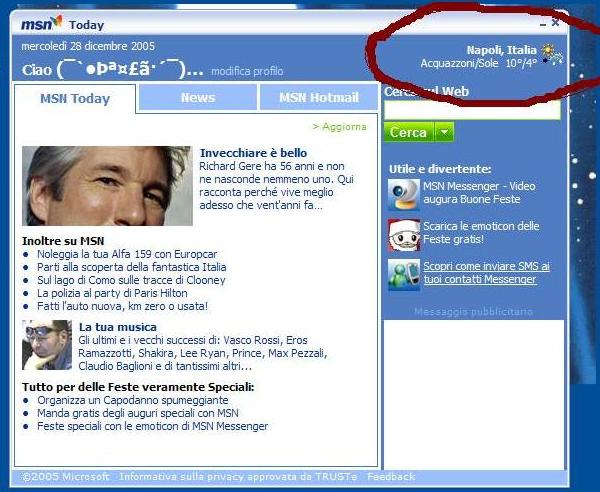Viewport: 600px width, 492px height.
Task: Click the Vasco Rossi music description text
Action: [203, 353]
